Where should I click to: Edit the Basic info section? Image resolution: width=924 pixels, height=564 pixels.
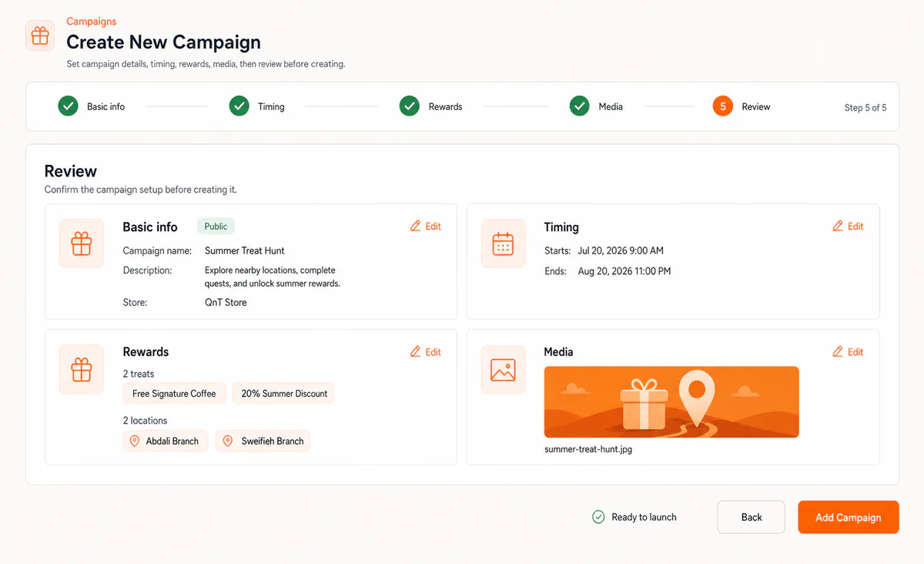(426, 226)
